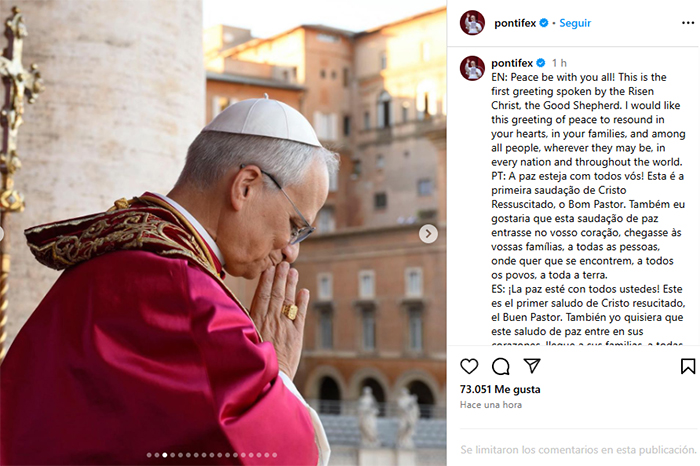
Task: Click the '1 h' time label in the caption
Action: tap(559, 63)
